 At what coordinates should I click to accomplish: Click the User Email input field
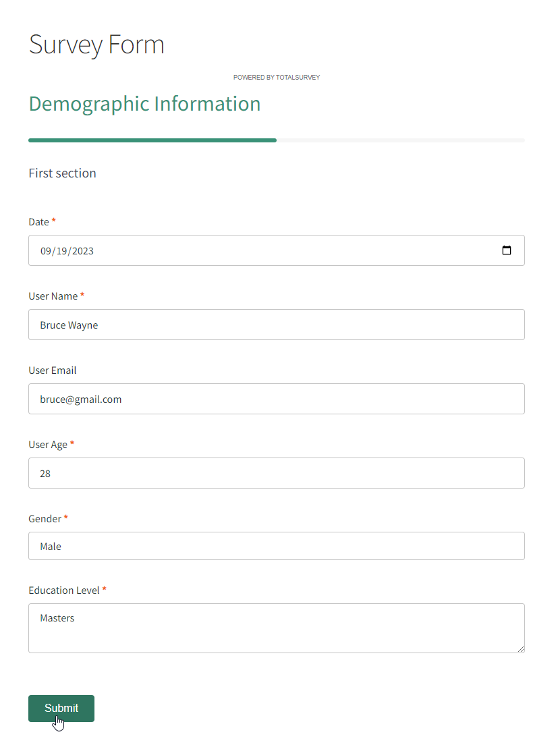(277, 399)
